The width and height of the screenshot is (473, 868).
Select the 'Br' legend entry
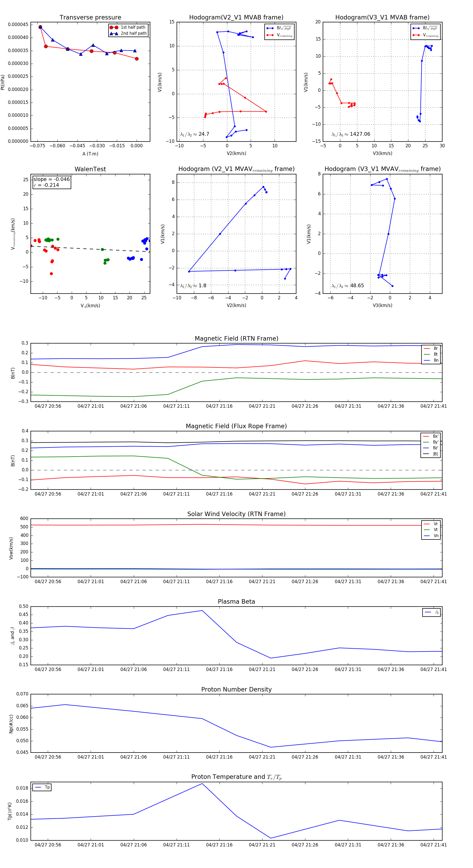431,349
